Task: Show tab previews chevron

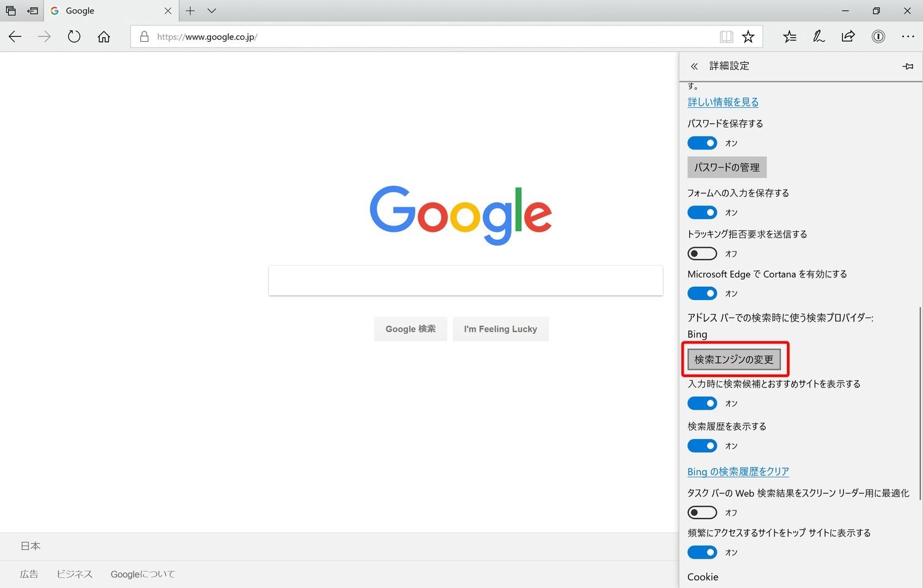Action: [x=212, y=10]
